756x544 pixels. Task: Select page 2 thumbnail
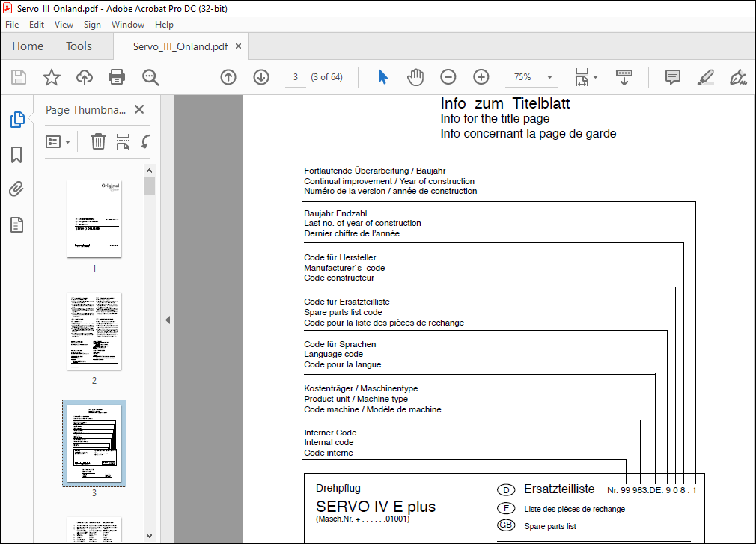tap(94, 331)
